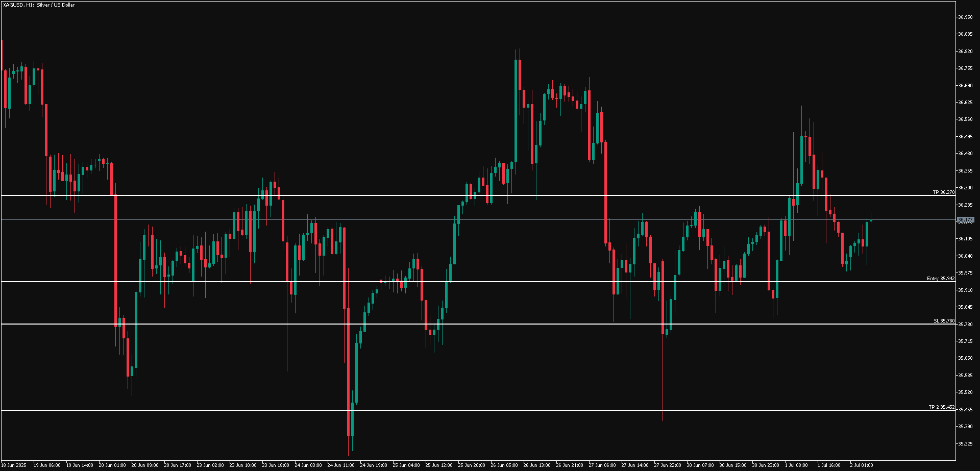Click the 36.625 price level on the axis
Screen dimensions: 980x471
click(965, 101)
